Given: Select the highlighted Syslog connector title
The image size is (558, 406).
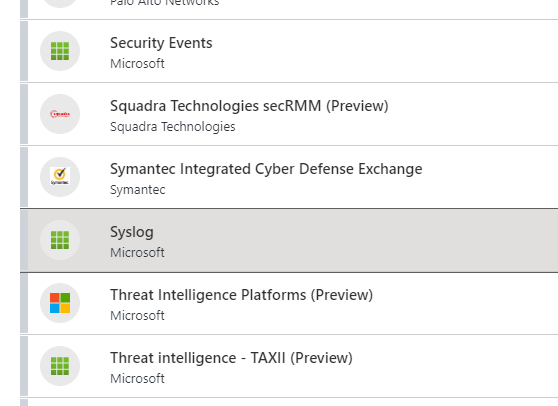Looking at the screenshot, I should [x=132, y=232].
